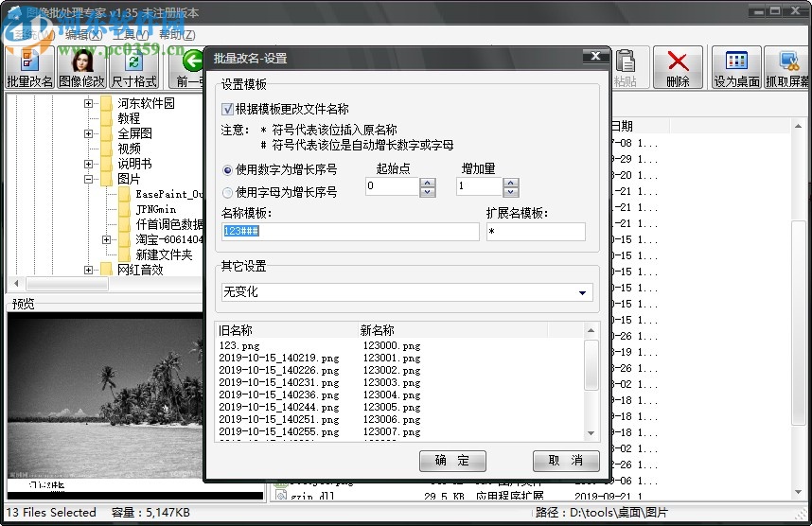Viewport: 812px width, 526px height.
Task: Click 13 Files Selected status text
Action: point(51,513)
